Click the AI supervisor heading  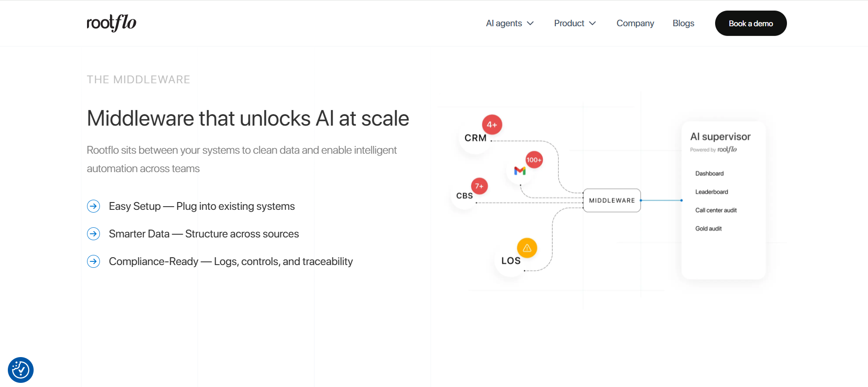[x=720, y=137]
